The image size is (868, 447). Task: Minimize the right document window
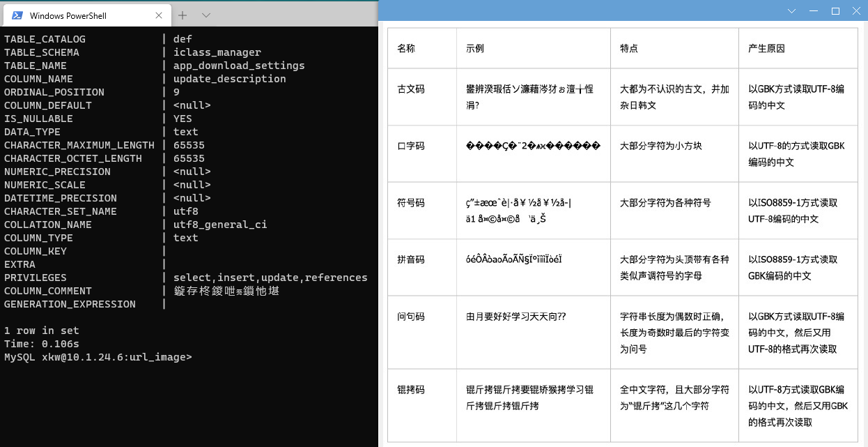814,11
